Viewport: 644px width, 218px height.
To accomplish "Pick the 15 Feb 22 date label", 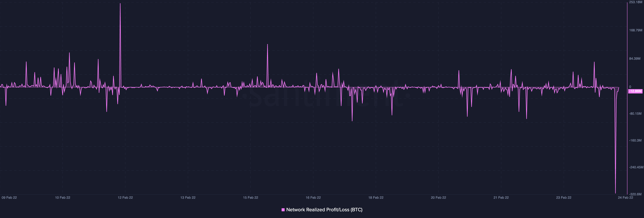I will 251,198.
